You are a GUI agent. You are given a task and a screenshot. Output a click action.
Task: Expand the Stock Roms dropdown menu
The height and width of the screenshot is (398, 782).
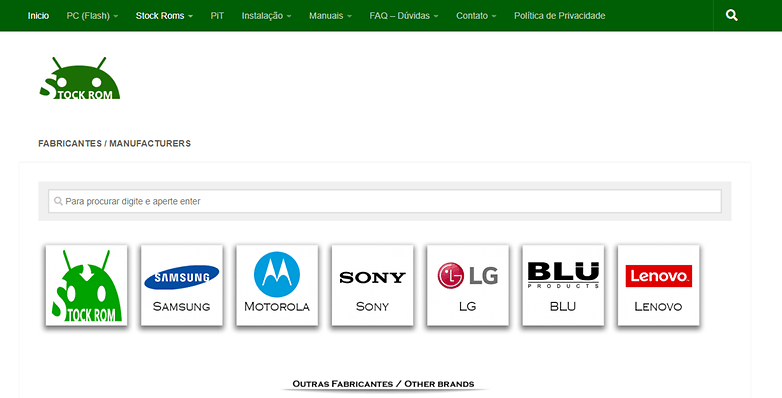[164, 15]
